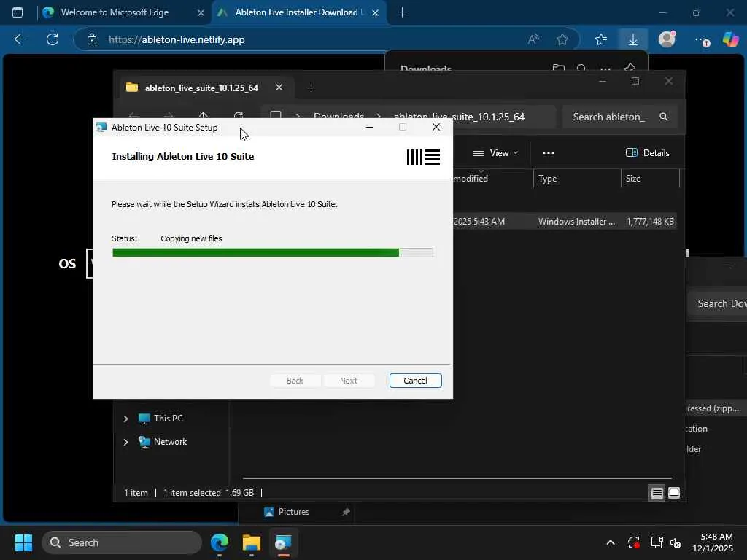
Task: Click the Search Downloads field in back window
Action: click(x=718, y=304)
